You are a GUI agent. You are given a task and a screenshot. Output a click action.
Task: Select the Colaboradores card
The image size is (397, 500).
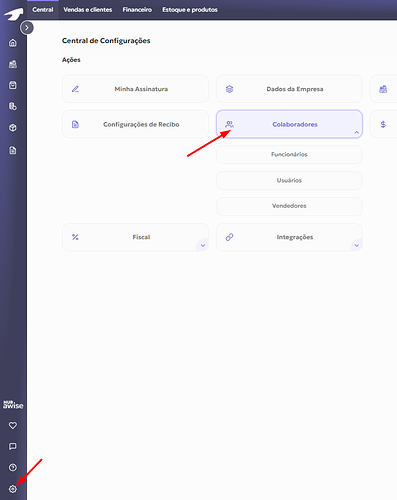[289, 124]
